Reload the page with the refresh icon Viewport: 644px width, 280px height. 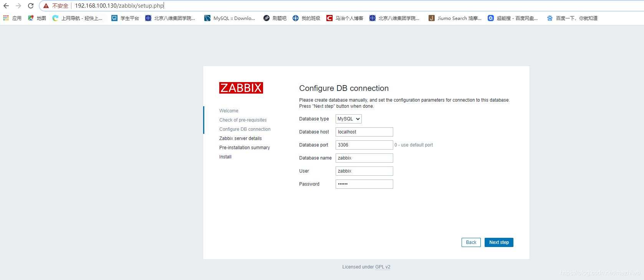click(31, 6)
